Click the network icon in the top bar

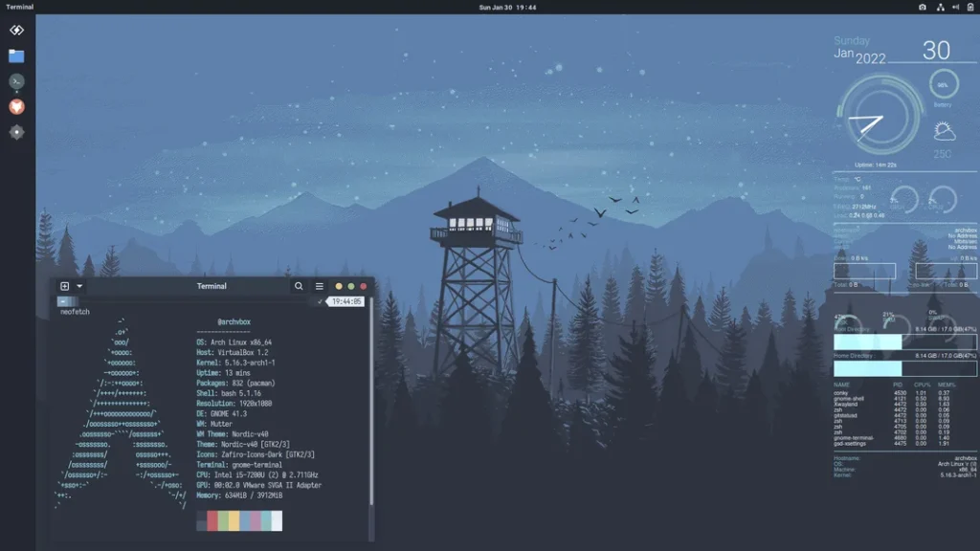point(941,8)
